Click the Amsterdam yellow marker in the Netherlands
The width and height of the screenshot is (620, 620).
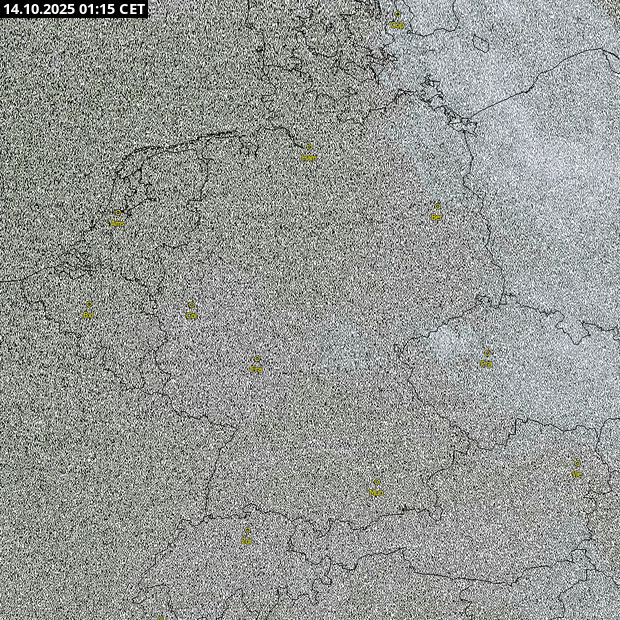(x=118, y=219)
